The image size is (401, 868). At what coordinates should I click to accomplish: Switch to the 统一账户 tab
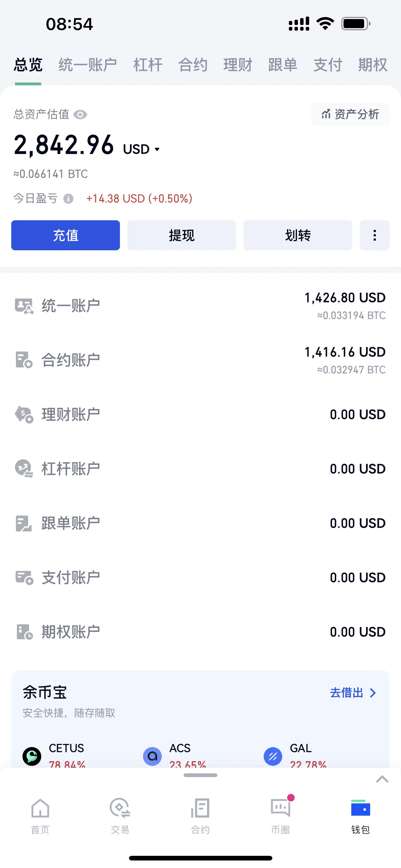88,65
